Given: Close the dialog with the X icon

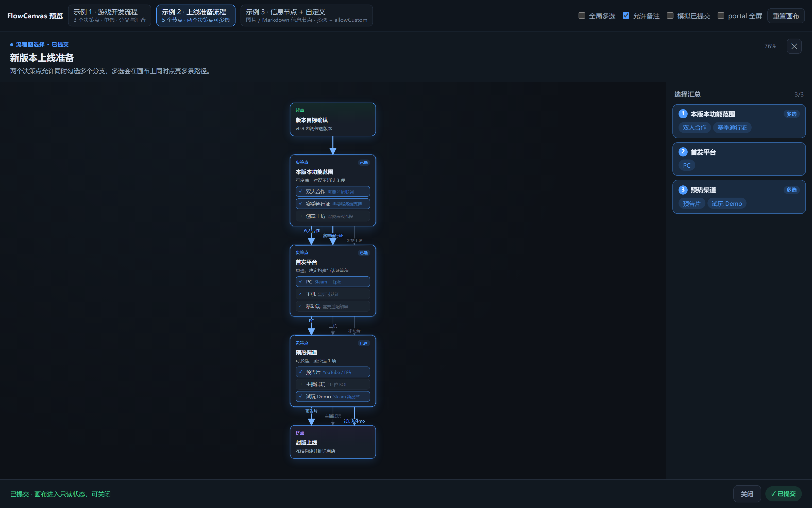Looking at the screenshot, I should click(x=794, y=46).
